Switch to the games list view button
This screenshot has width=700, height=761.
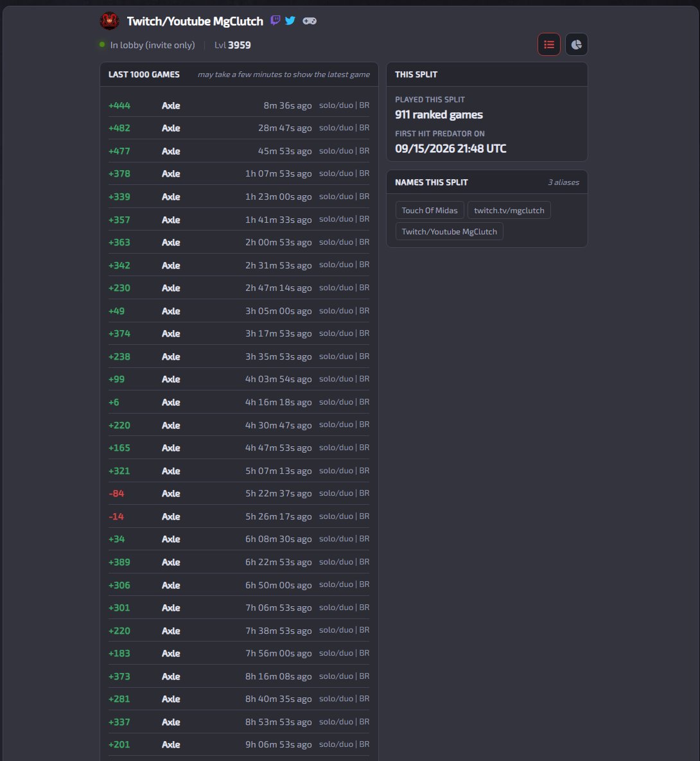[549, 45]
